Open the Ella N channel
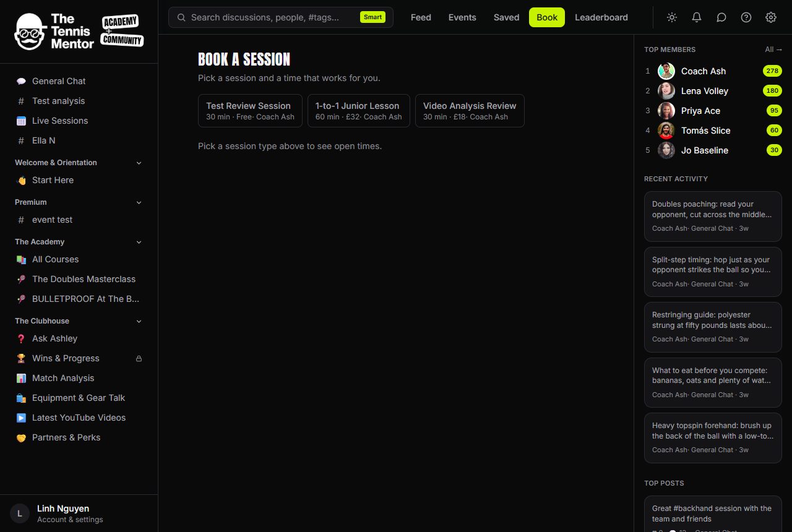Viewport: 792px width, 532px height. point(79,140)
